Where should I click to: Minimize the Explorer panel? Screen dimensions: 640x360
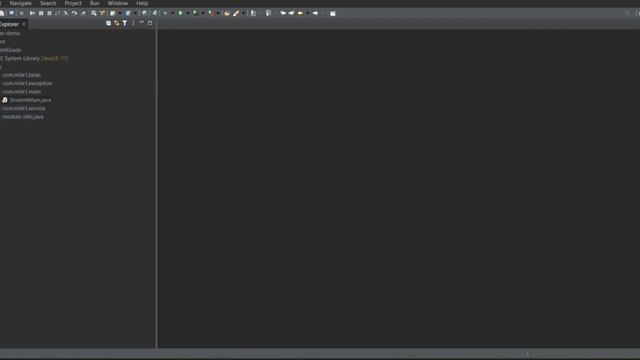[x=142, y=22]
